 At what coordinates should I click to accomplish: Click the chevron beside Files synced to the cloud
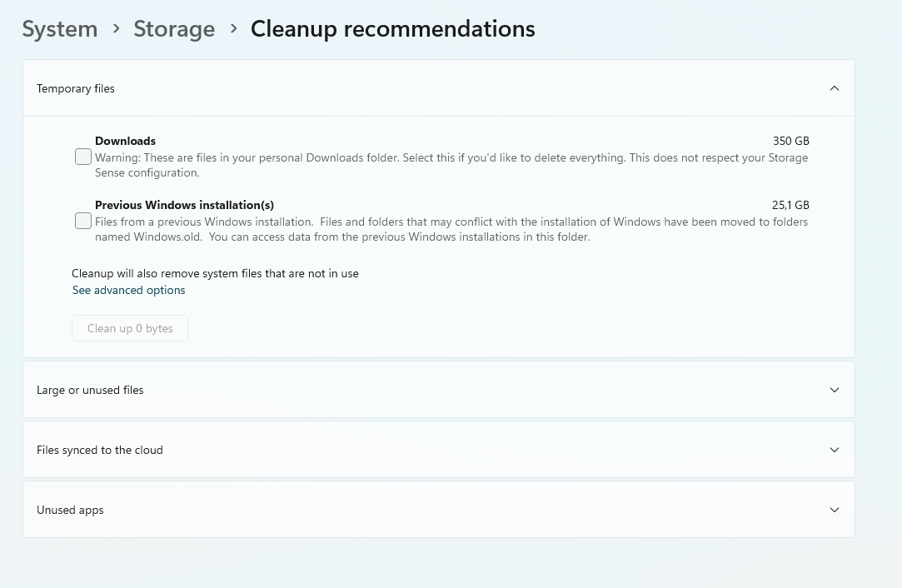coord(834,450)
